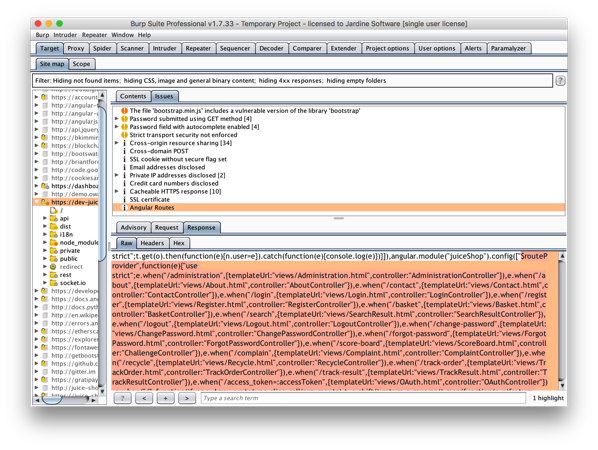Click the next match > button
This screenshot has height=450, width=598.
coord(186,398)
